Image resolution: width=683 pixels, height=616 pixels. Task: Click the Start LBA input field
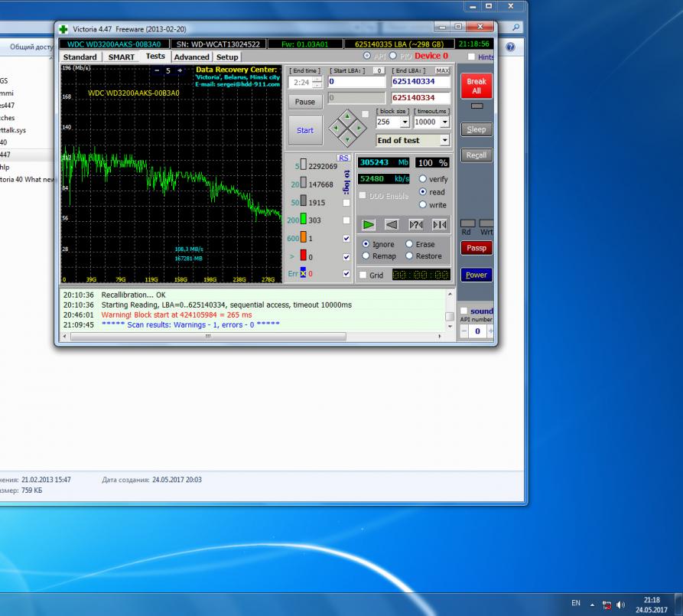pos(356,82)
